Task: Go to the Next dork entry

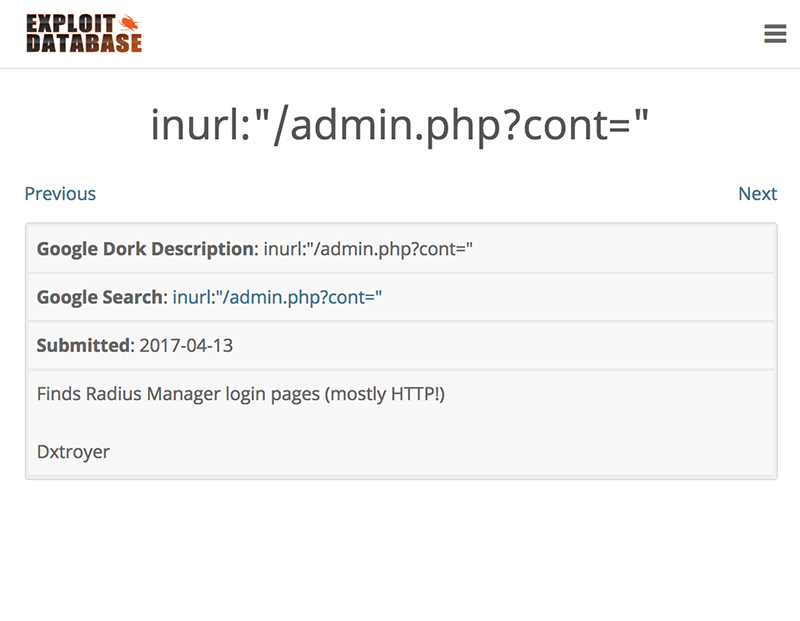Action: pyautogui.click(x=758, y=193)
